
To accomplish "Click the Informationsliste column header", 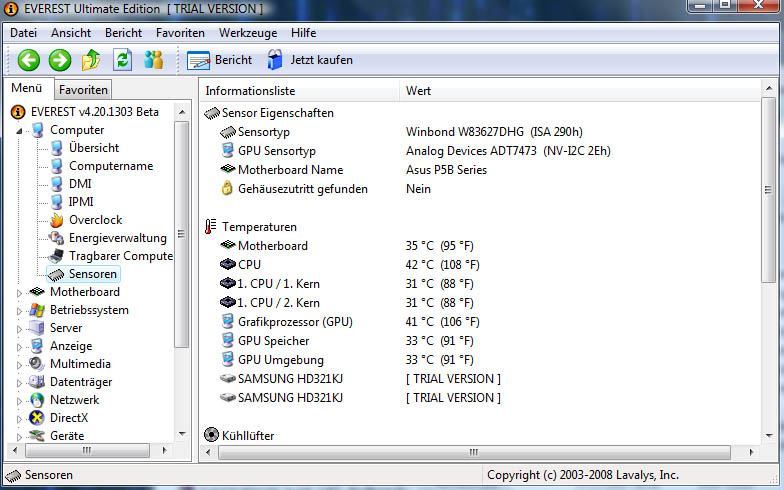I will 300,91.
